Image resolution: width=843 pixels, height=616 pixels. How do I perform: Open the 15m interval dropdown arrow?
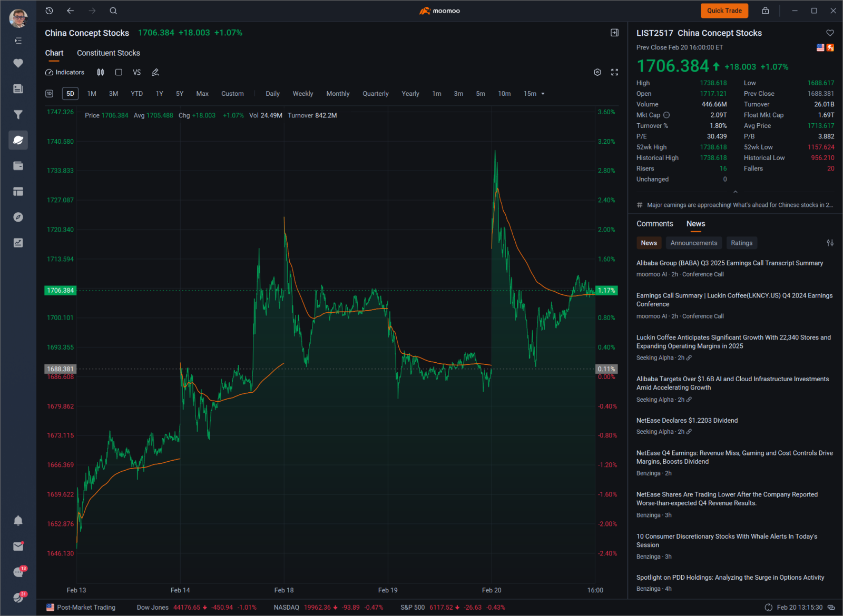pos(543,94)
